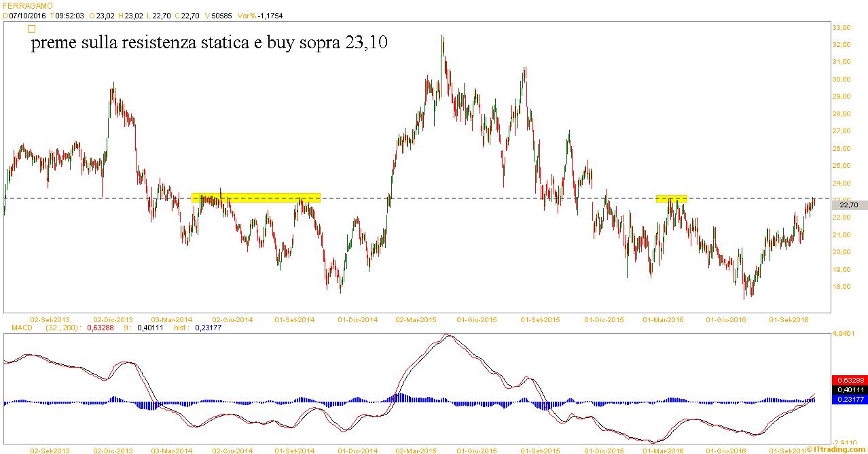Viewport: 868px width, 454px height.
Task: Click the wide yellow resistance zone from 2014
Action: (x=255, y=198)
